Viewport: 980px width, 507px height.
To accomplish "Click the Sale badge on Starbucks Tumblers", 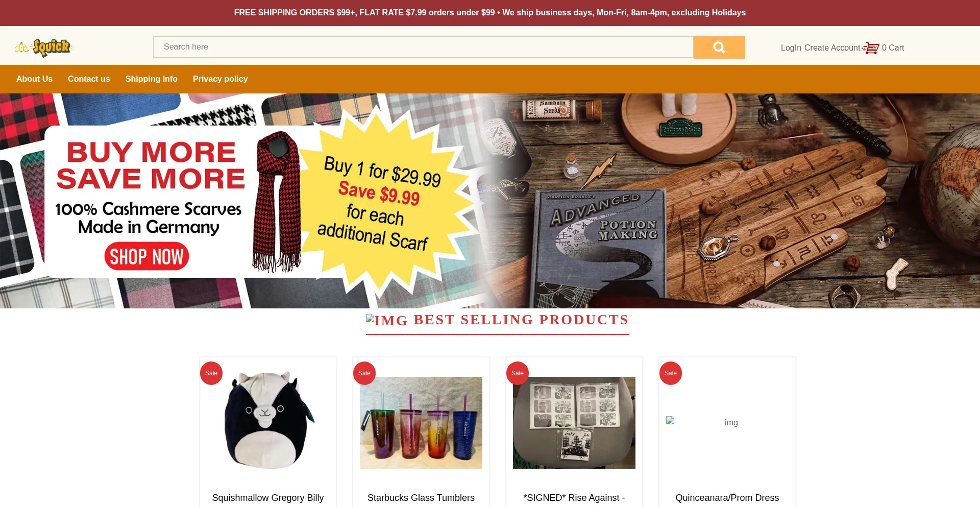I will pyautogui.click(x=364, y=373).
